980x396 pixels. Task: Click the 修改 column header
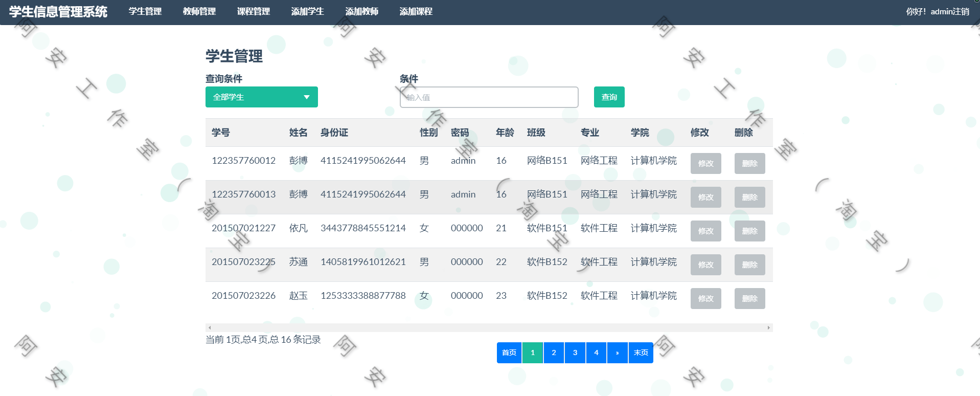tap(700, 133)
